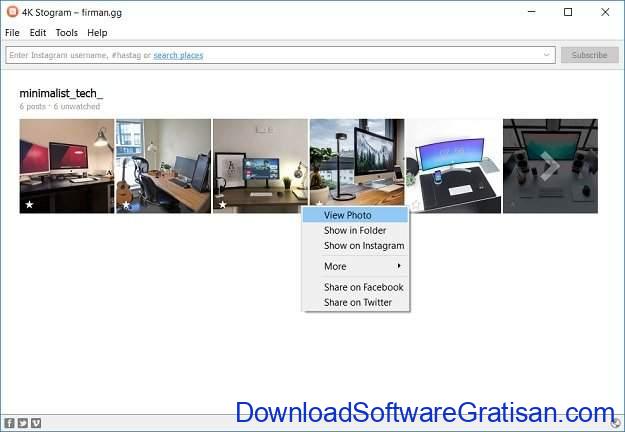
Task: Open the Tools menu
Action: tap(67, 33)
